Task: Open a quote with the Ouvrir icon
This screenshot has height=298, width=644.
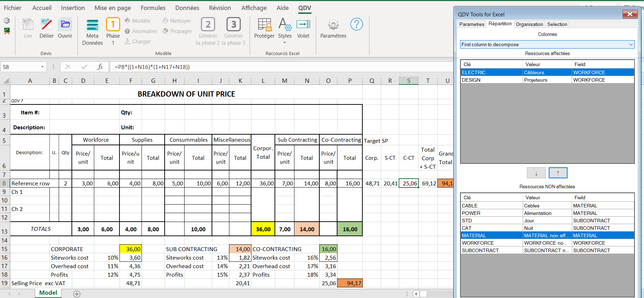Action: (x=65, y=28)
